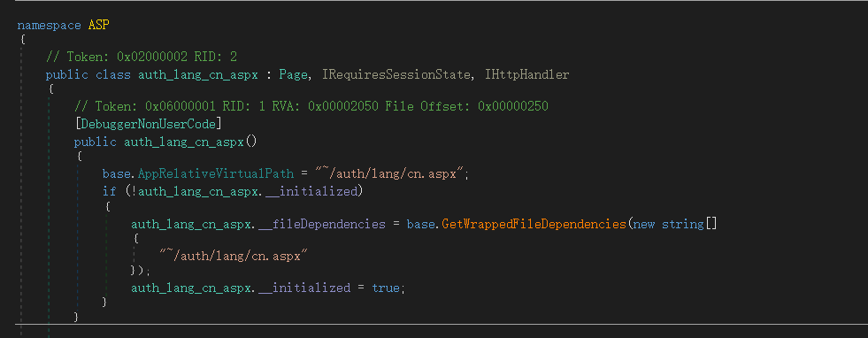This screenshot has height=338, width=868.
Task: Click the true literal
Action: [x=386, y=288]
